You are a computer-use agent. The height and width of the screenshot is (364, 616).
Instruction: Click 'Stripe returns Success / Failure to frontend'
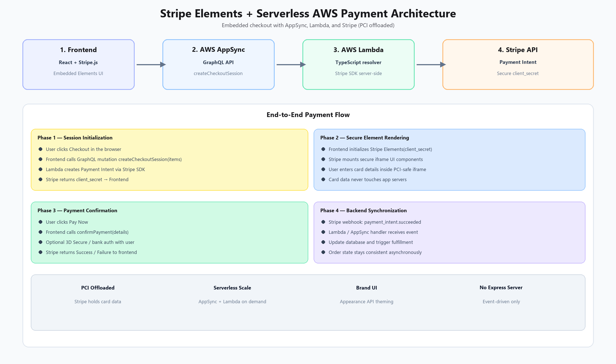click(x=91, y=252)
